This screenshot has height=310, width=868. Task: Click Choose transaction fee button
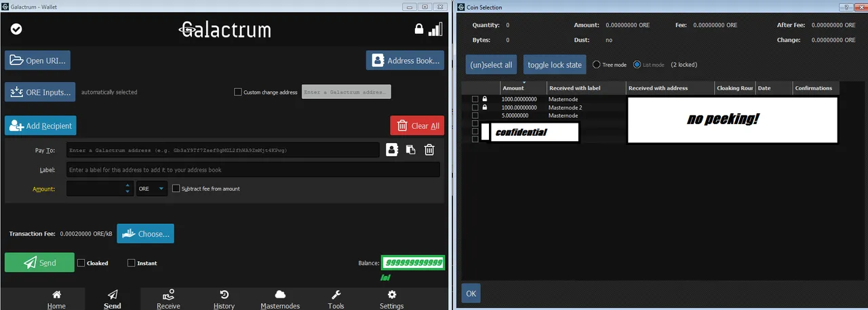tap(145, 233)
